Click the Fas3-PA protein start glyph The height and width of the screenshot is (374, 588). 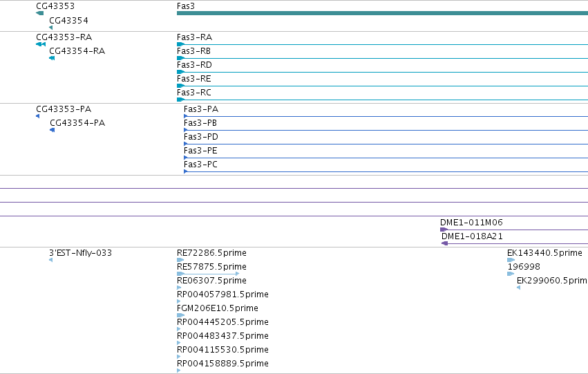coord(186,116)
